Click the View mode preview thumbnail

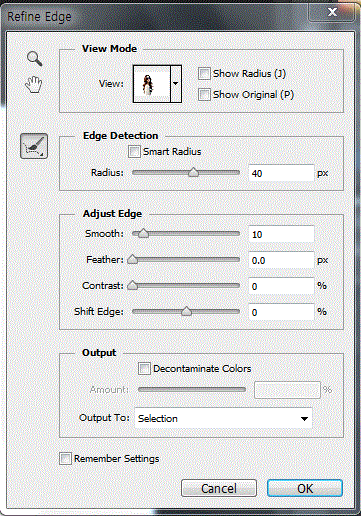coord(152,84)
